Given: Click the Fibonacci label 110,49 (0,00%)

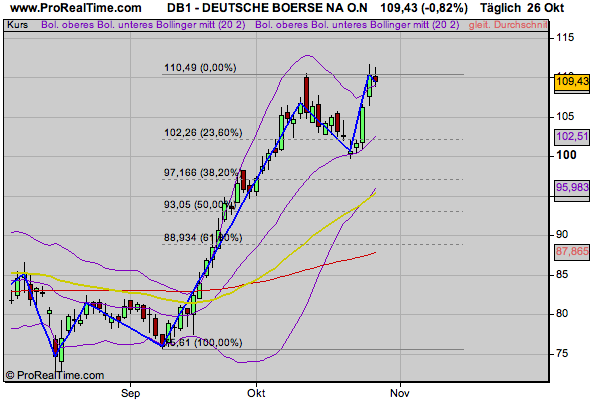Looking at the screenshot, I should click(200, 68).
